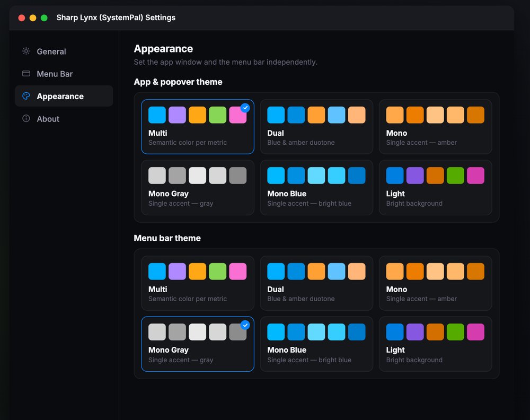Choose Mono Gray for App & popover theme

[198, 187]
